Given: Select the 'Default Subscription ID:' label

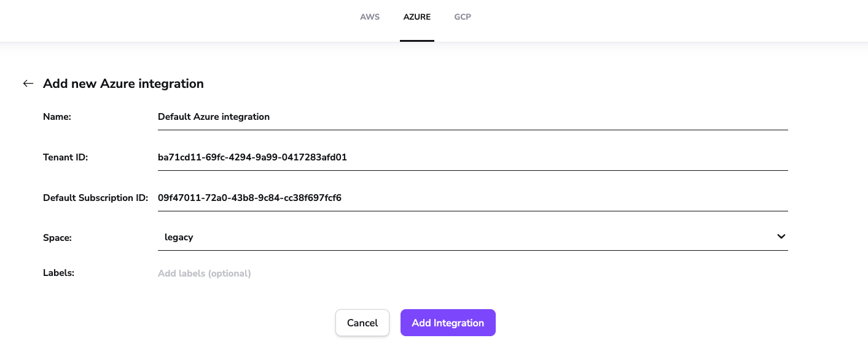Looking at the screenshot, I should click(x=96, y=198).
